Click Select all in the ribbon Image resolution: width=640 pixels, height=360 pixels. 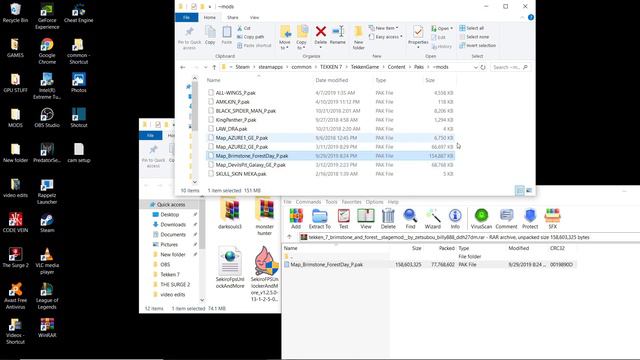click(471, 28)
